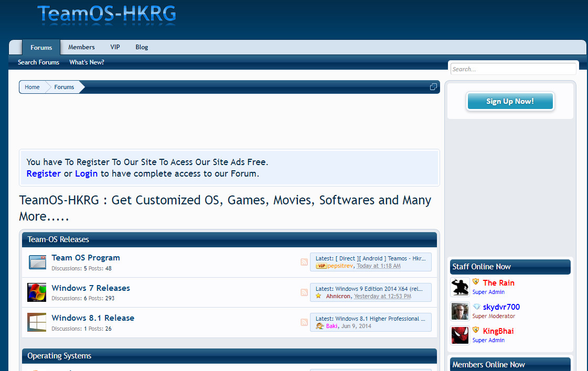
Task: Click the Members Online Now heading
Action: (x=489, y=365)
